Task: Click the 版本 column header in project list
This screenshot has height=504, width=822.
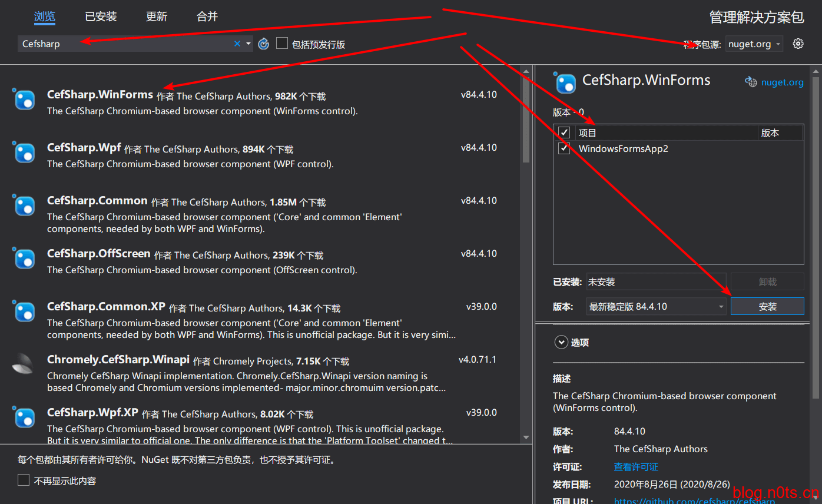Action: 780,132
